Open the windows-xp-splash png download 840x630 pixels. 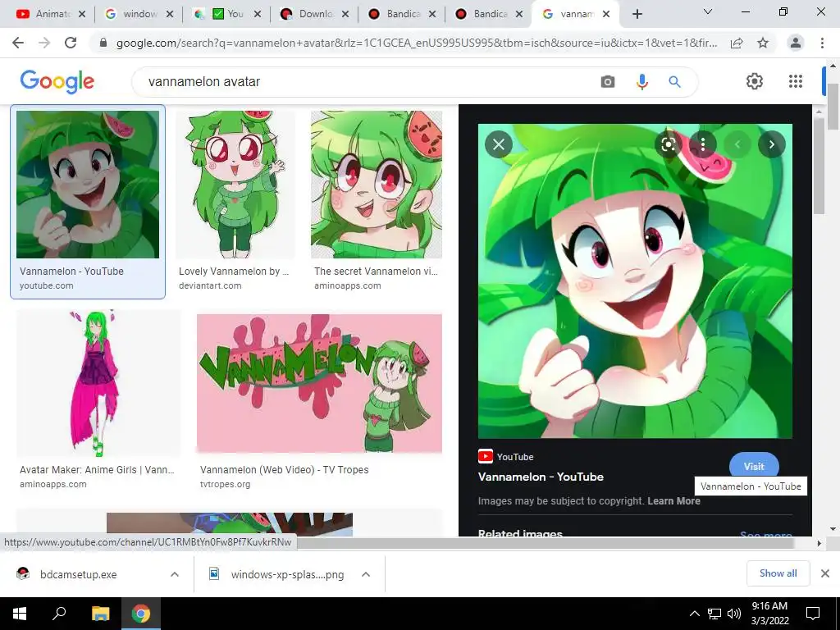click(287, 574)
